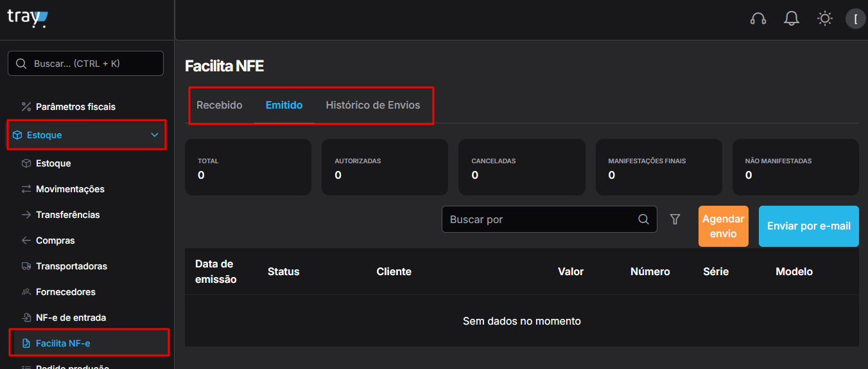Open Parâmetros fiscais menu item
The height and width of the screenshot is (369, 868).
(x=76, y=107)
